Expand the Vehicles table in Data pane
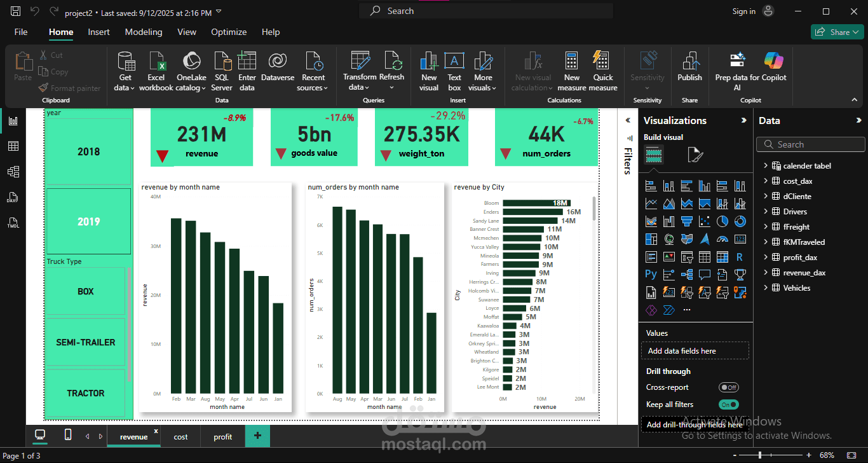The width and height of the screenshot is (868, 463). (x=765, y=288)
